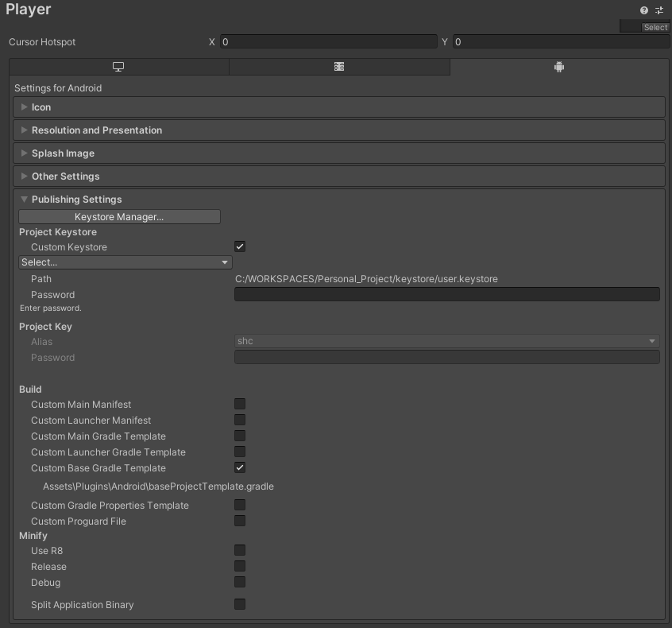This screenshot has width=672, height=628.
Task: Open the keystore Select... dropdown
Action: [126, 262]
